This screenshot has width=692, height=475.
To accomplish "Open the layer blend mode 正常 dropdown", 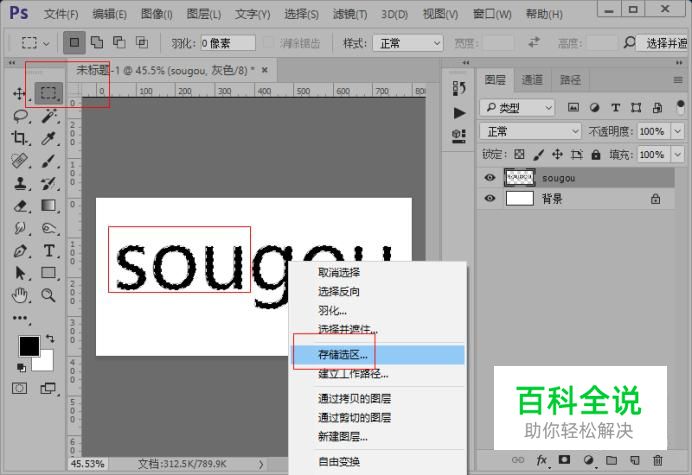I will [530, 131].
